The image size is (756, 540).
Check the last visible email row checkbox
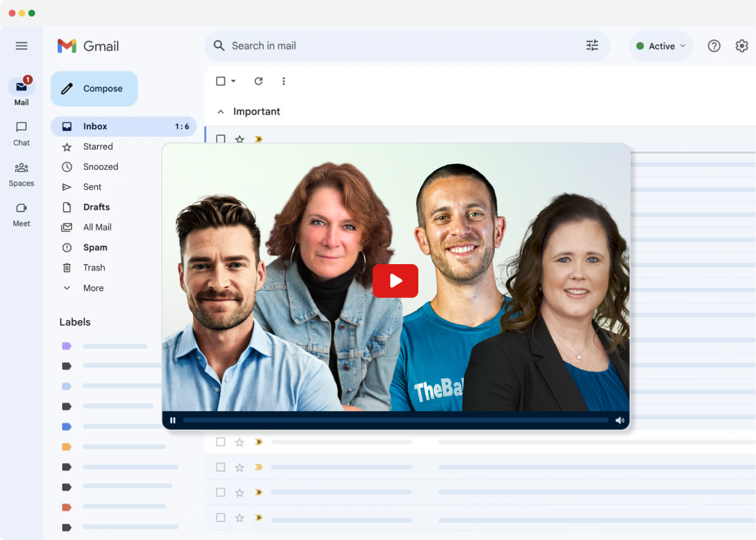coord(221,517)
